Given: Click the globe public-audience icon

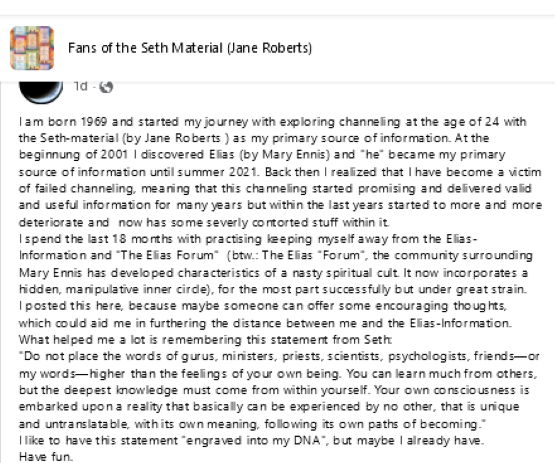Looking at the screenshot, I should click(x=106, y=87).
